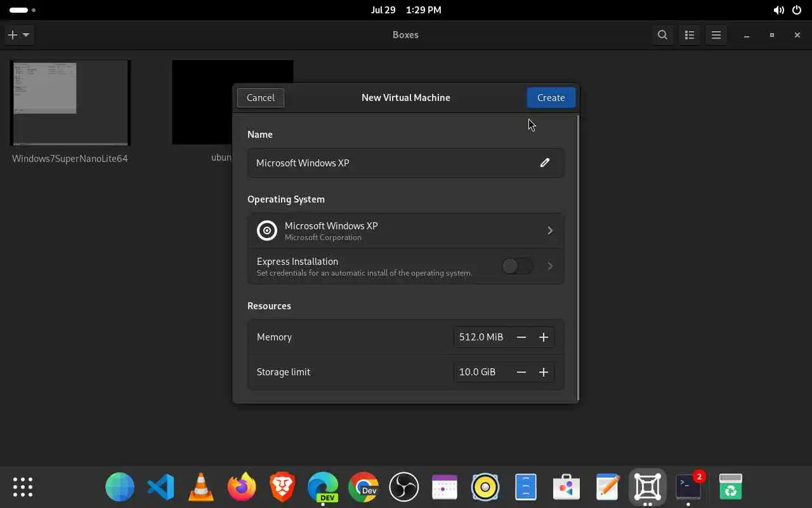Open search in Boxes header

click(662, 35)
